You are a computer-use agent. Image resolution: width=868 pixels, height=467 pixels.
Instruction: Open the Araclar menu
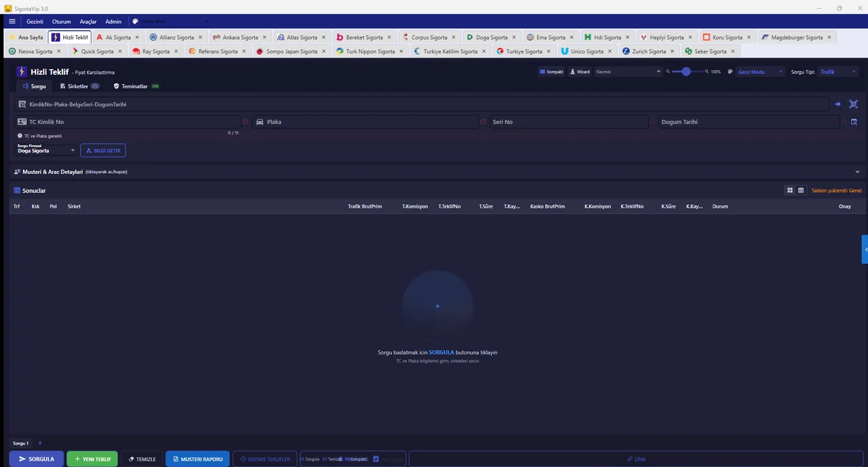[x=88, y=22]
